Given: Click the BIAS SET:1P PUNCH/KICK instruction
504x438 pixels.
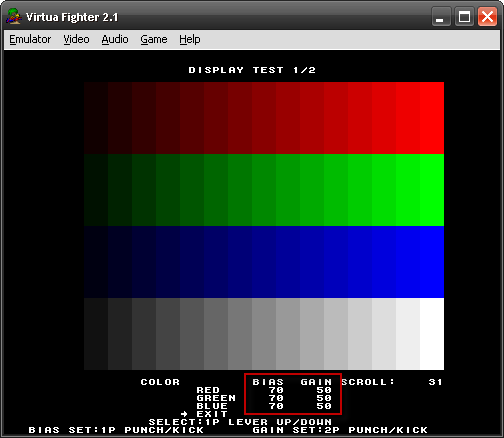Looking at the screenshot, I should (116, 430).
